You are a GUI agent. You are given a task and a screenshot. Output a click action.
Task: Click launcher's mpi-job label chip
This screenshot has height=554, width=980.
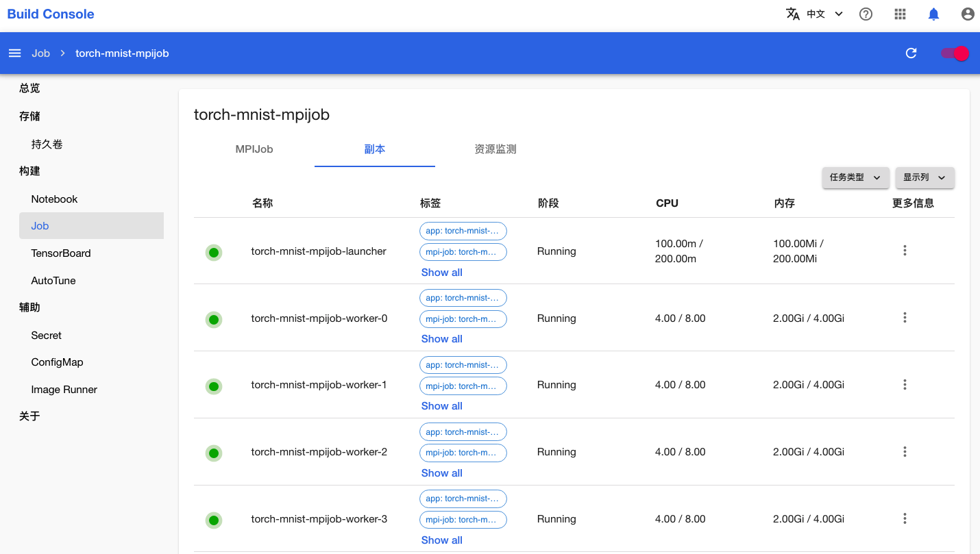(x=463, y=252)
